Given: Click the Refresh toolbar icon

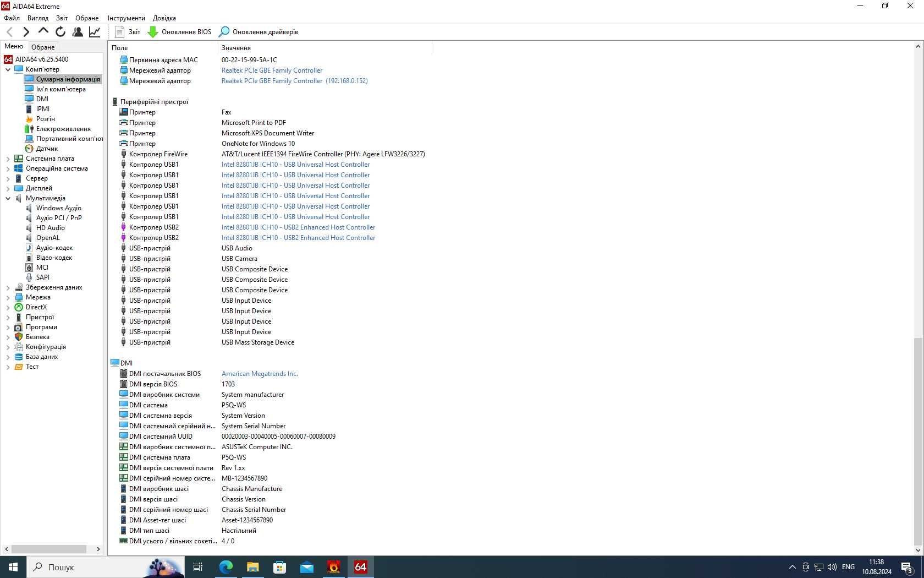Looking at the screenshot, I should pyautogui.click(x=61, y=32).
